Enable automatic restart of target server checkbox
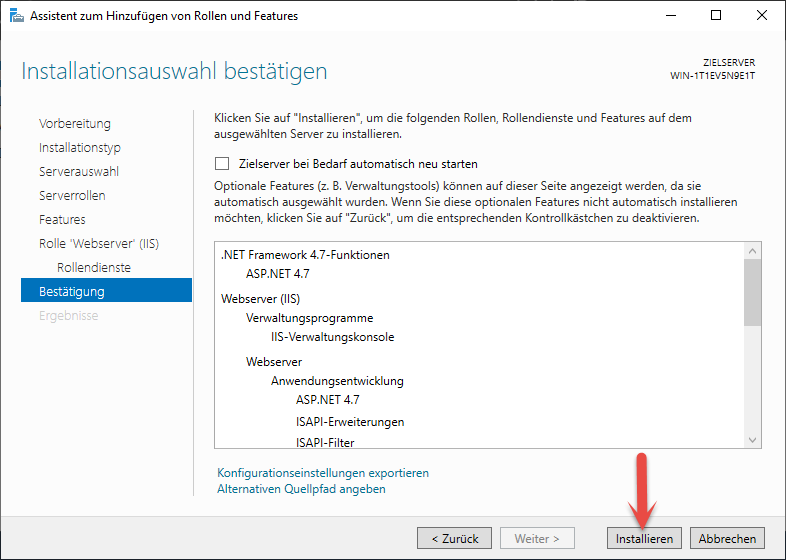Image resolution: width=786 pixels, height=560 pixels. click(x=222, y=164)
